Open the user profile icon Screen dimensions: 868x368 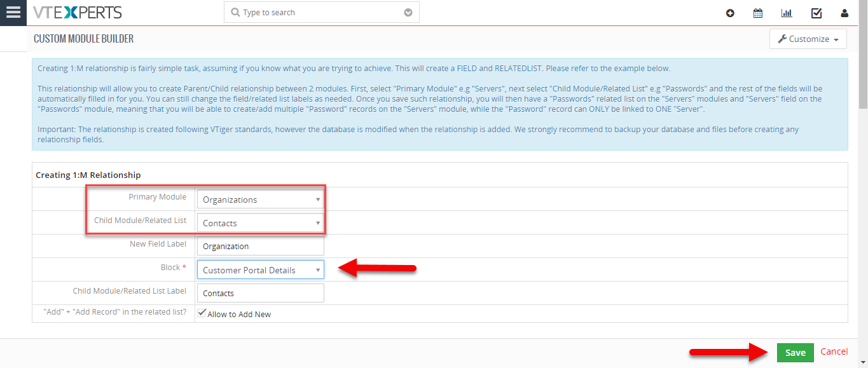(x=844, y=13)
